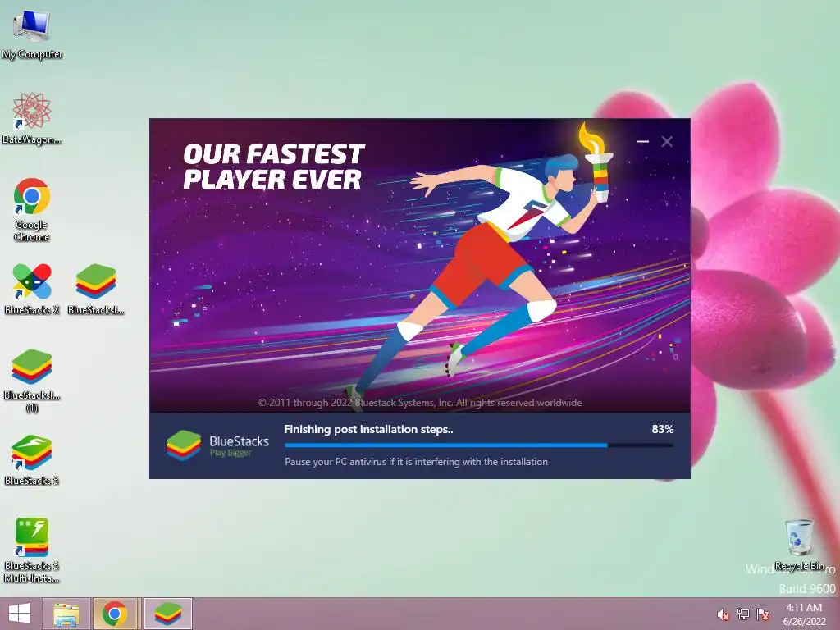Click the BlueStacks logo in installer footer

pos(217,445)
